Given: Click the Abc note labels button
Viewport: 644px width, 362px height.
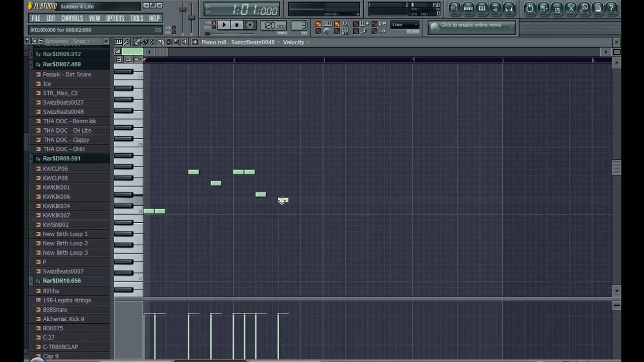Looking at the screenshot, I should [x=138, y=59].
